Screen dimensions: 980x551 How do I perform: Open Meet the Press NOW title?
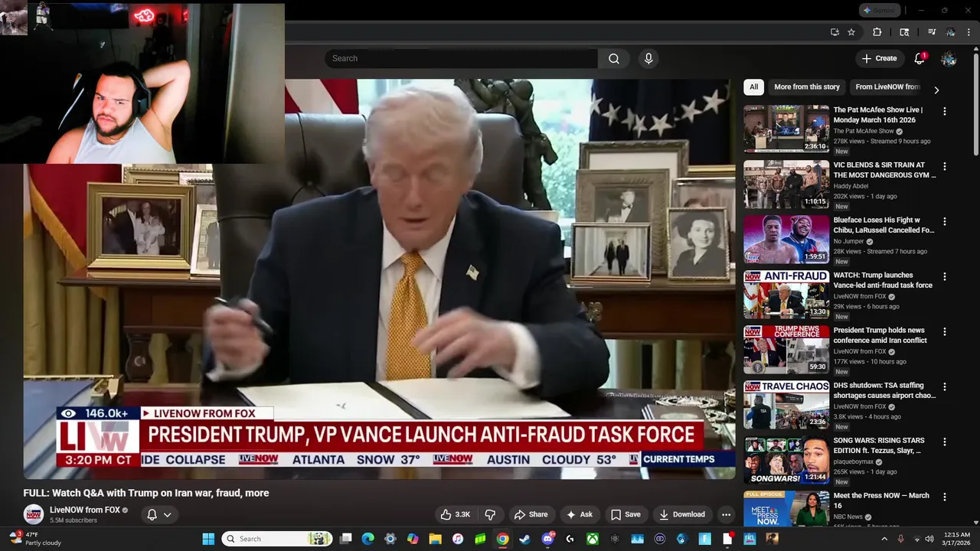(881, 500)
